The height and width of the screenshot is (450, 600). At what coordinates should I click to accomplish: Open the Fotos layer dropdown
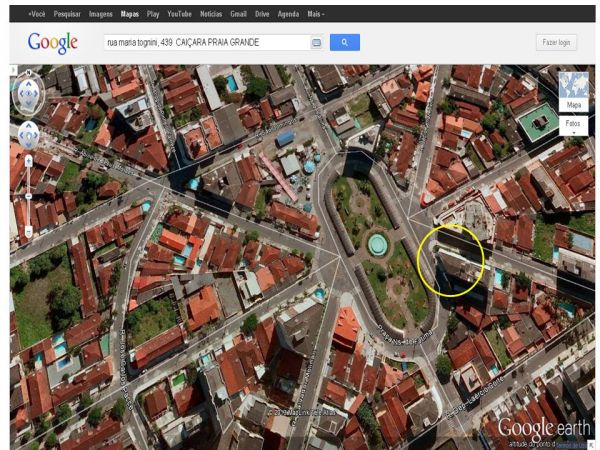tap(573, 126)
